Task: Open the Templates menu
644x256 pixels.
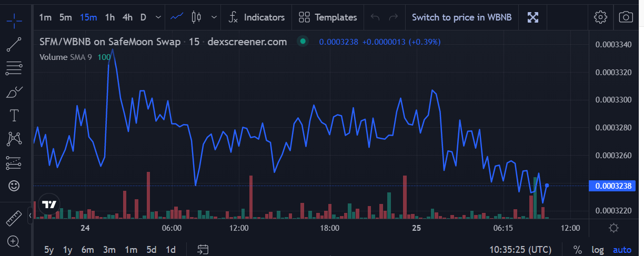Action: click(x=327, y=17)
